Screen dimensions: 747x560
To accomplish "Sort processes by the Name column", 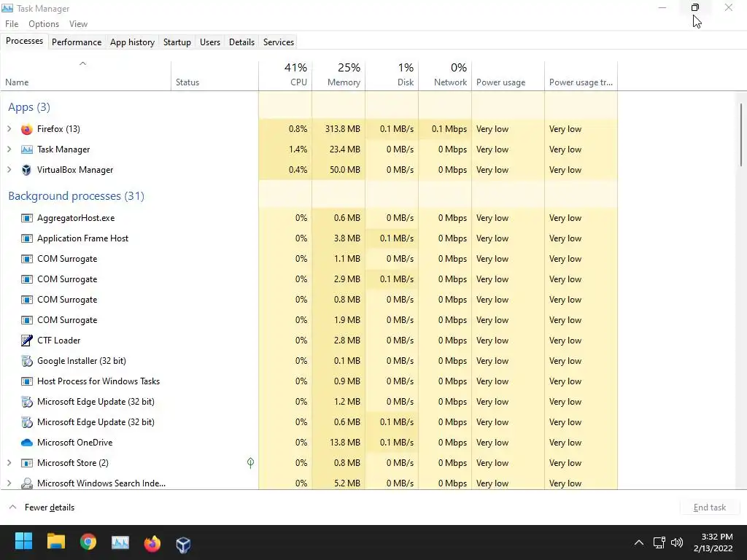I will pyautogui.click(x=85, y=76).
